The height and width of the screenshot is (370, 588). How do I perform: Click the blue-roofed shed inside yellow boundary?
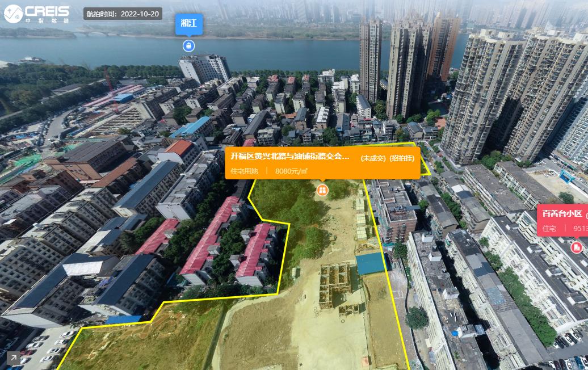(371, 263)
